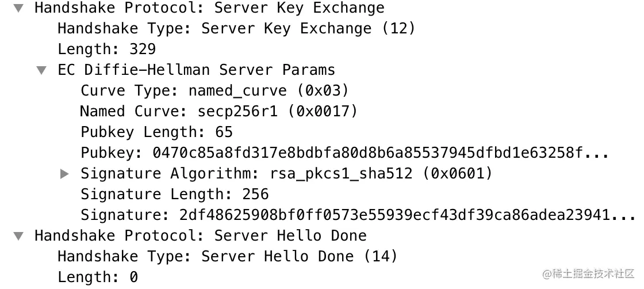Collapse EC Diffie-Hellman Server Params section
Screen dimensions: 644x289
(41, 71)
